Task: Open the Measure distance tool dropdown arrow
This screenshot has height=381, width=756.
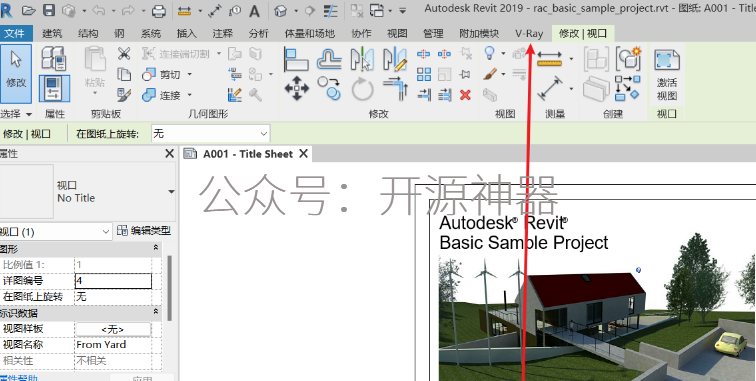Action: tap(571, 59)
